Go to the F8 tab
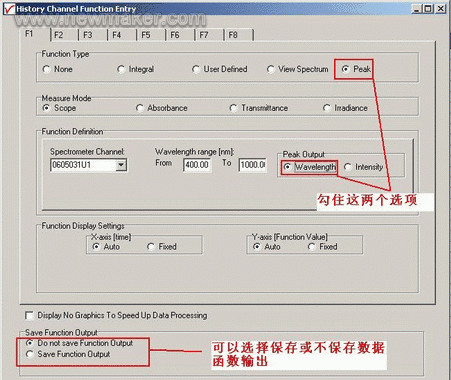Viewport: 451px width, 380px height. 239,35
